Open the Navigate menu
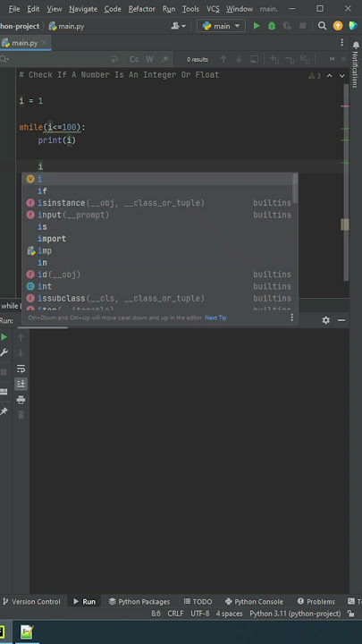The height and width of the screenshot is (644, 362). [x=83, y=9]
